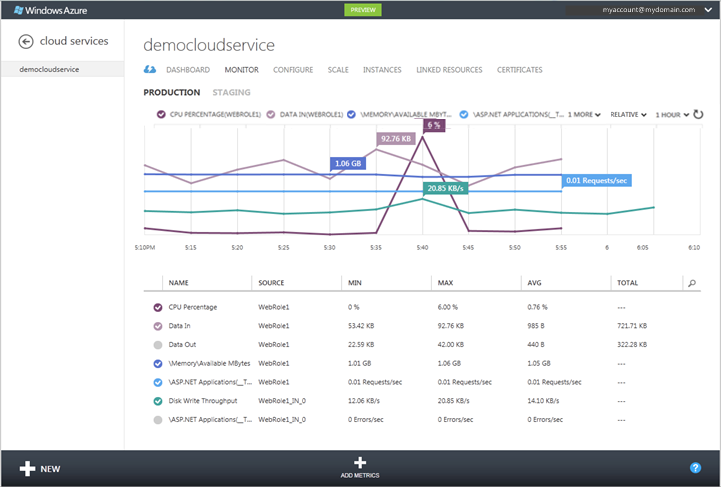Click the search magnifier in table header
Screen dimensions: 721x487
[692, 283]
